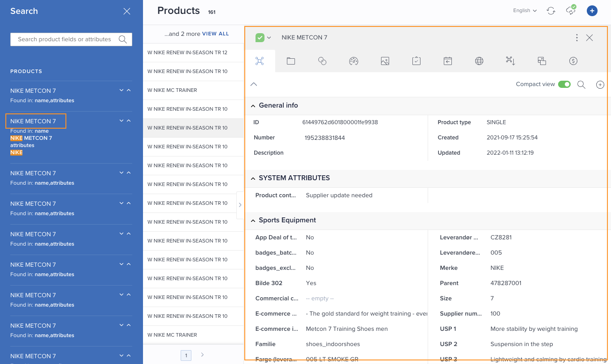Click the Description field label

click(269, 153)
